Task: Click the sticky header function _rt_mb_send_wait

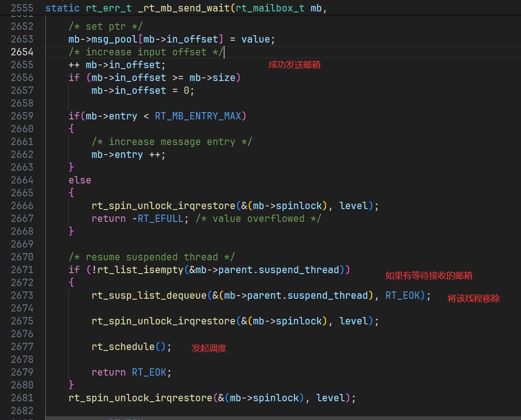Action: point(184,8)
